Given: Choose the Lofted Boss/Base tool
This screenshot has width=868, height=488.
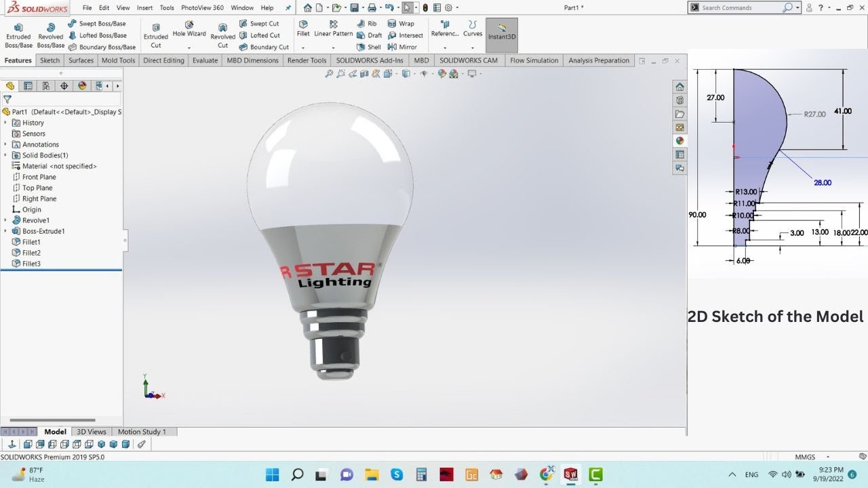Looking at the screenshot, I should tap(97, 35).
